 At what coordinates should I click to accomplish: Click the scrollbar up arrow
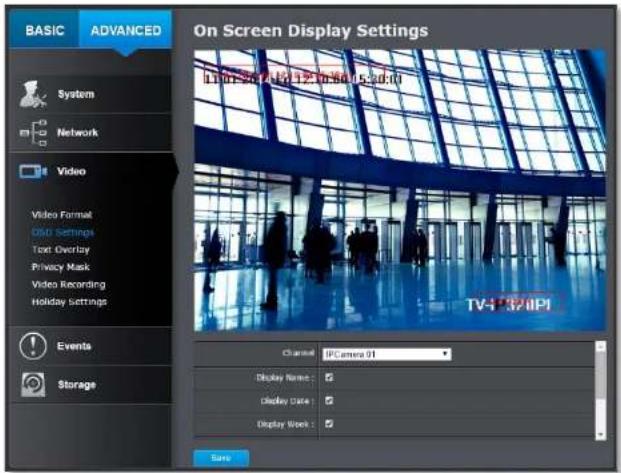[x=600, y=346]
